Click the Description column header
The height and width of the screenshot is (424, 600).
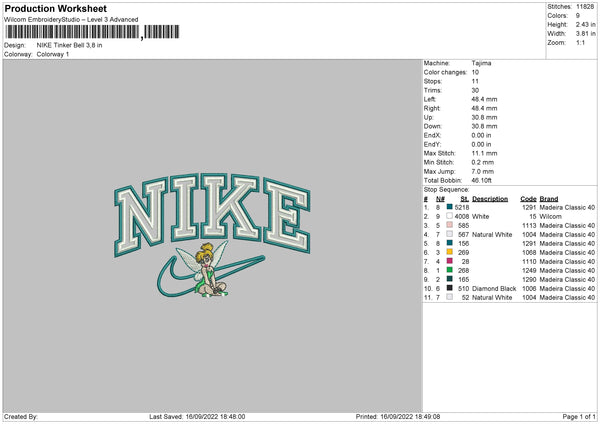tap(490, 199)
